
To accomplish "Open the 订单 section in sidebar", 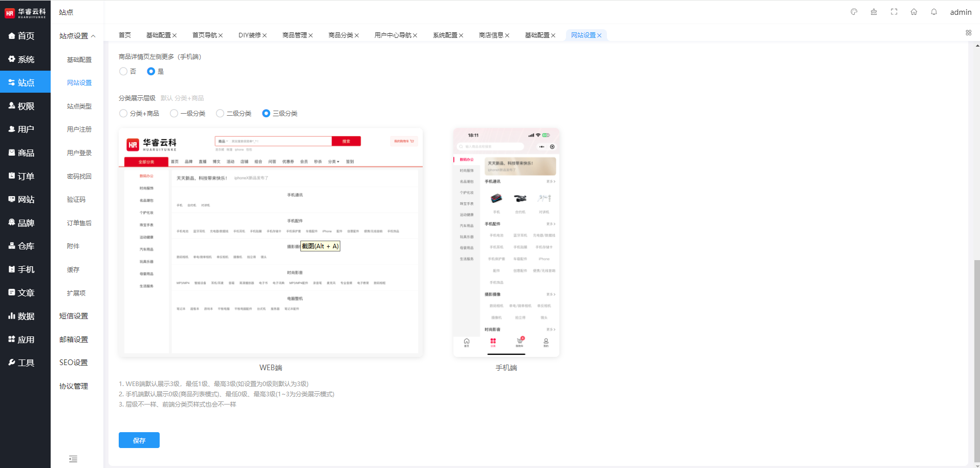I will 26,176.
